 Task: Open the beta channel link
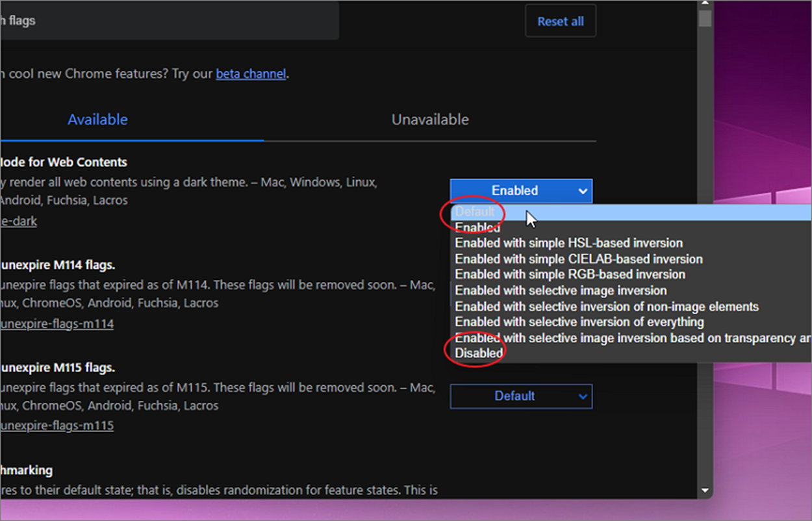[x=251, y=73]
